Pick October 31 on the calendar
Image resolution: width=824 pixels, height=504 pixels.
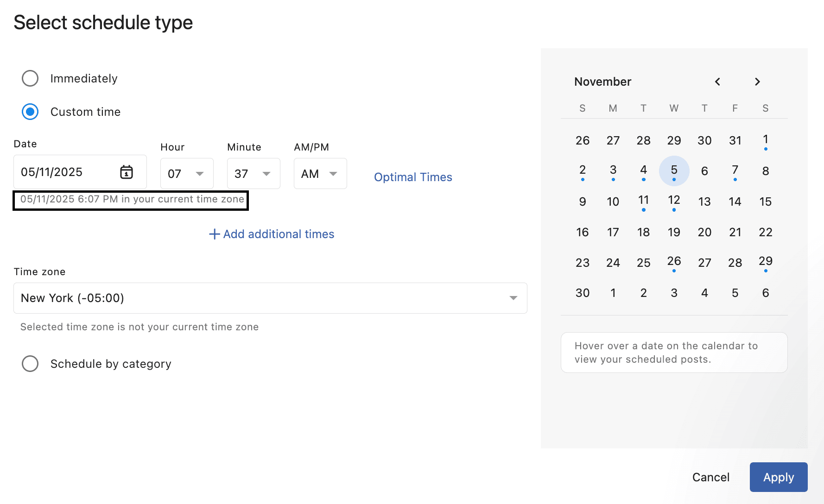click(x=735, y=140)
